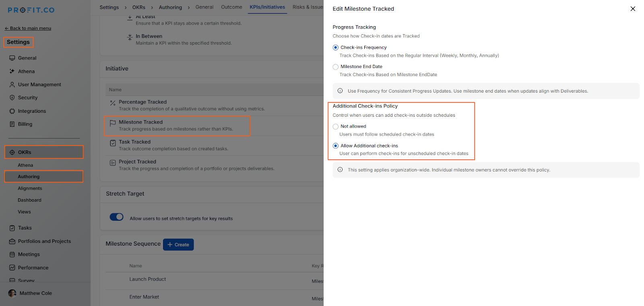Image resolution: width=644 pixels, height=306 pixels.
Task: Click the Portfolios and Projects icon
Action: pyautogui.click(x=12, y=241)
